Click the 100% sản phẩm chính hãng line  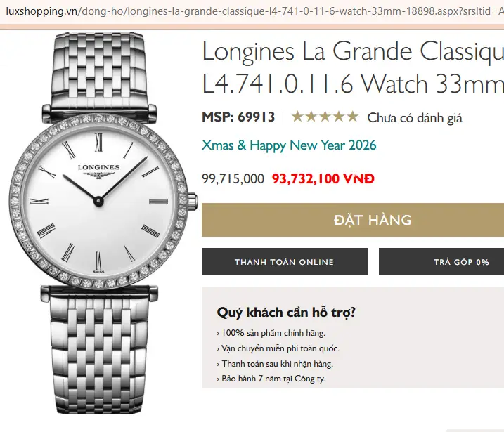(x=271, y=333)
